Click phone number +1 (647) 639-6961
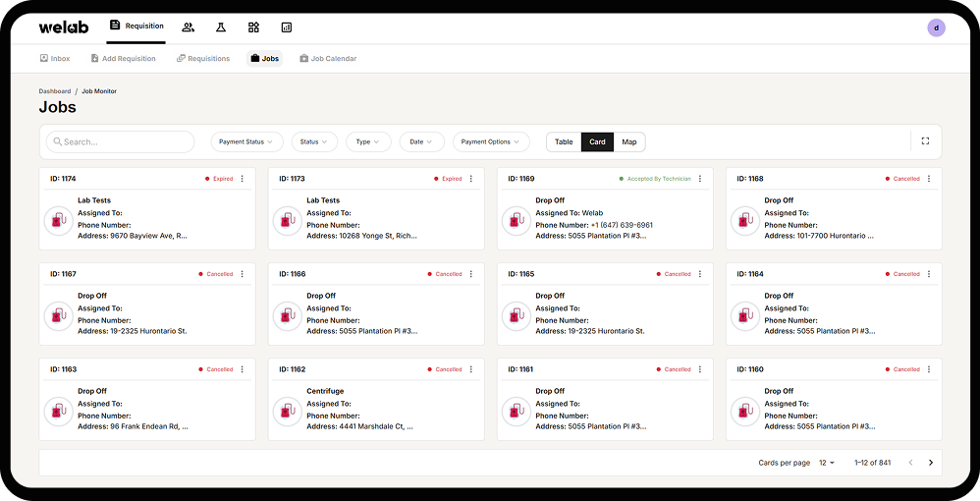Image resolution: width=980 pixels, height=501 pixels. click(622, 225)
